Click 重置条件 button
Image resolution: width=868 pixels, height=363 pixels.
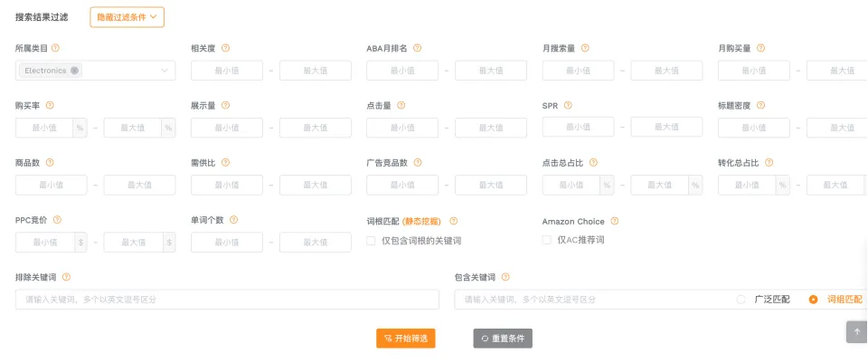tap(503, 338)
